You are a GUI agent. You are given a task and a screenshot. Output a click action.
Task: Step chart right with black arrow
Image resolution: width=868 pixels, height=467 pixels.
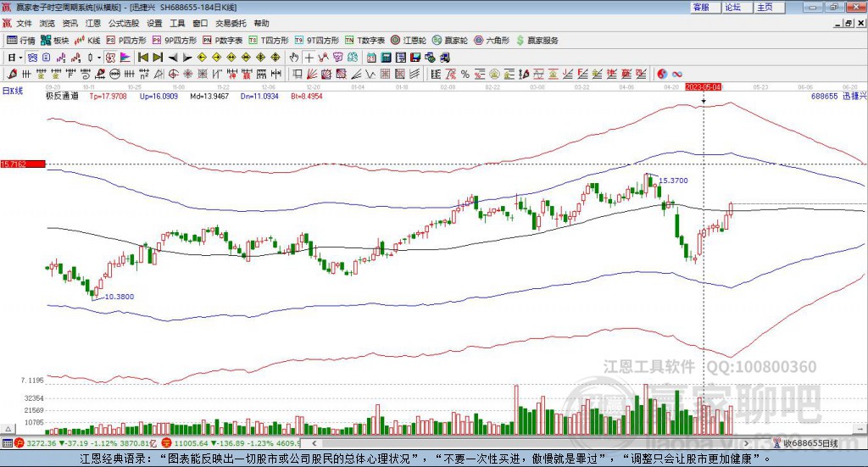point(187,58)
